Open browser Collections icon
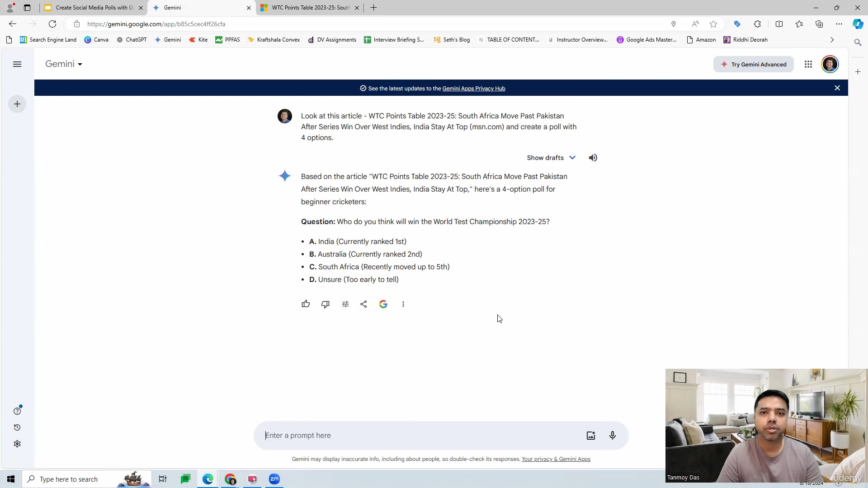The width and height of the screenshot is (868, 488). pyautogui.click(x=819, y=24)
